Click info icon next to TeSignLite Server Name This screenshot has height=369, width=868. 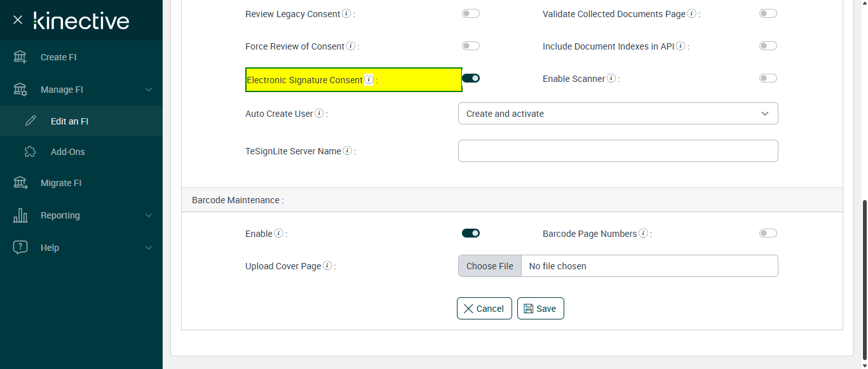(348, 151)
